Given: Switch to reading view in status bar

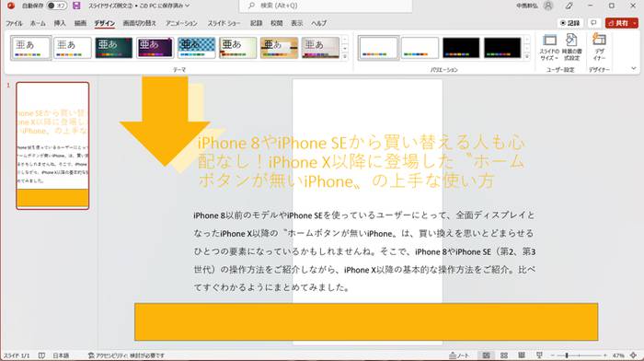Looking at the screenshot, I should click(522, 355).
